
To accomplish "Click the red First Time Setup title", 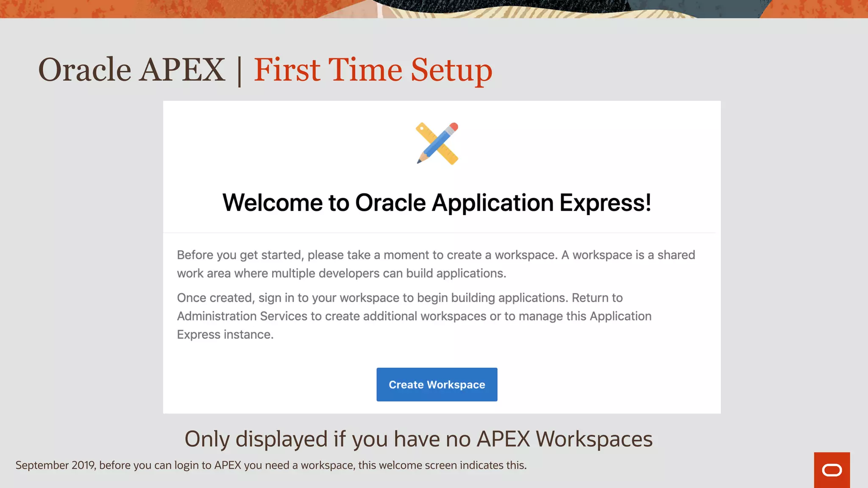I will [x=373, y=70].
